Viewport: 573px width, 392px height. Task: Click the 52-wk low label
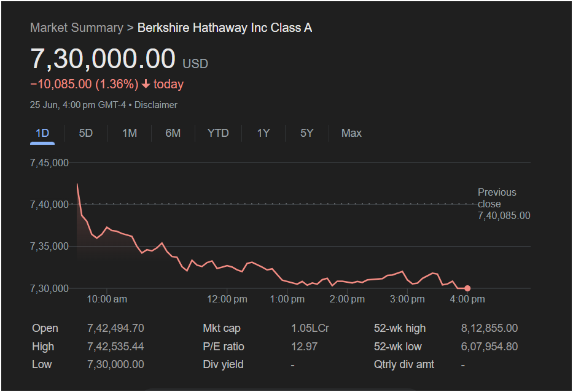(x=397, y=347)
